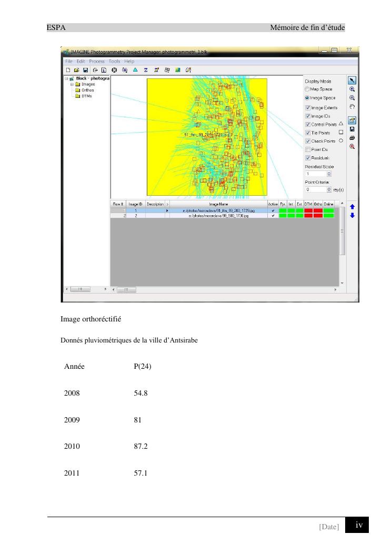Viewport: 392px width, 554px height.
Task: Select the DTMs folder in tree
Action: [x=86, y=96]
